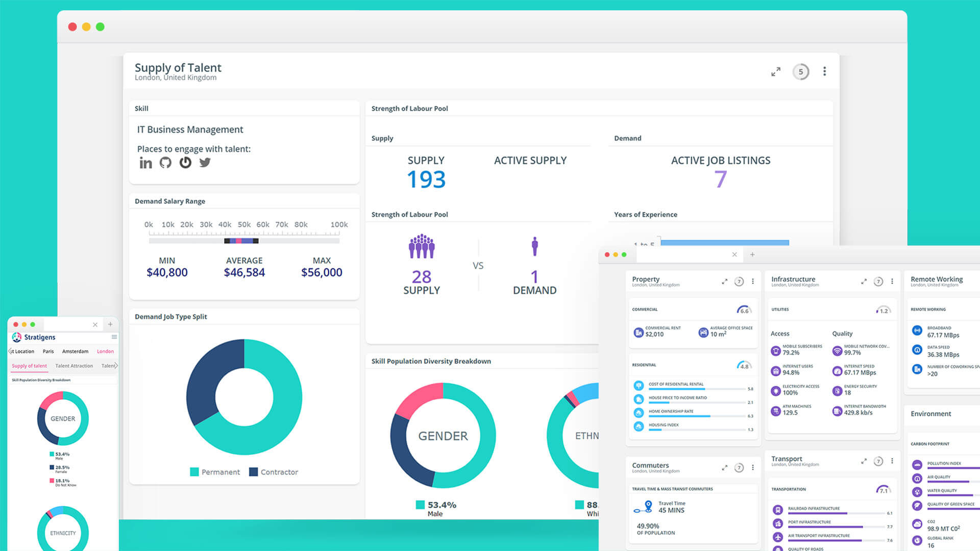Click the Internet Speed gauge icon
The height and width of the screenshot is (551, 980).
837,371
